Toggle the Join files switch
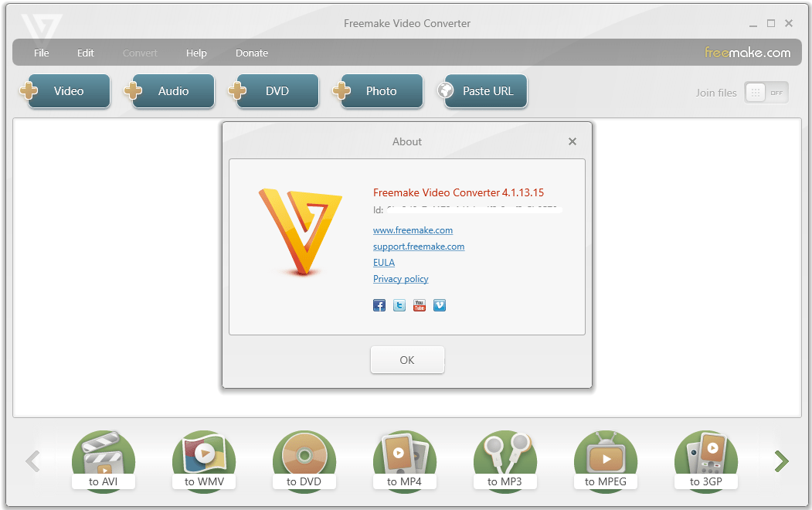Viewport: 812px width, 510px height. pos(766,93)
